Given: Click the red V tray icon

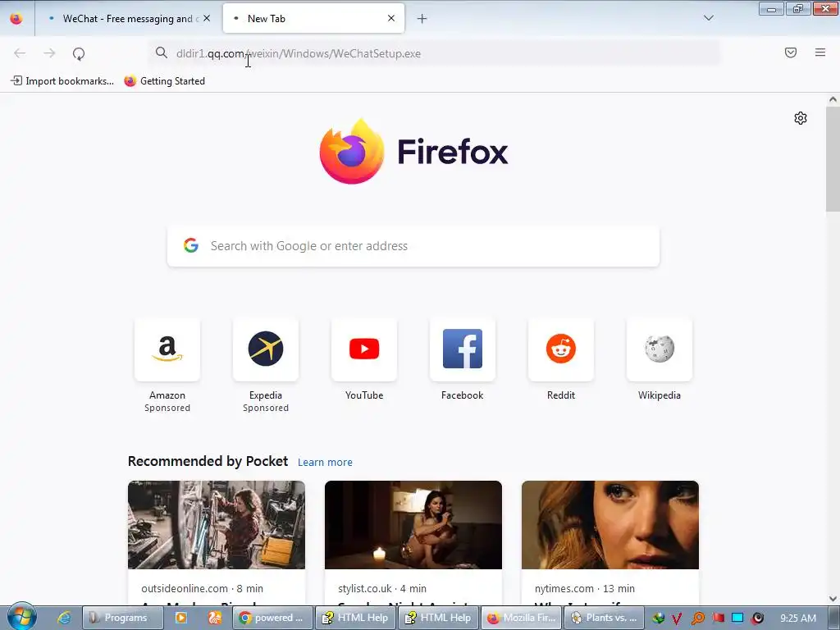Looking at the screenshot, I should click(x=677, y=619).
